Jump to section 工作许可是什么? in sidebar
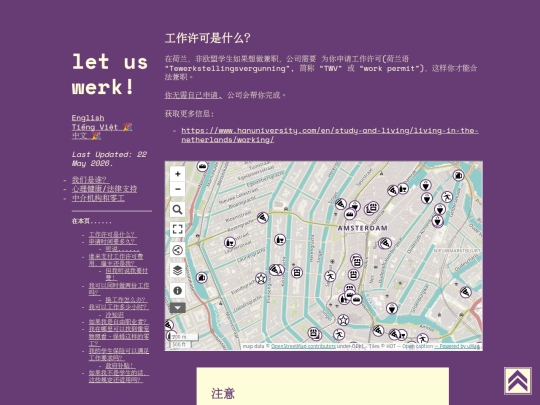 point(113,235)
